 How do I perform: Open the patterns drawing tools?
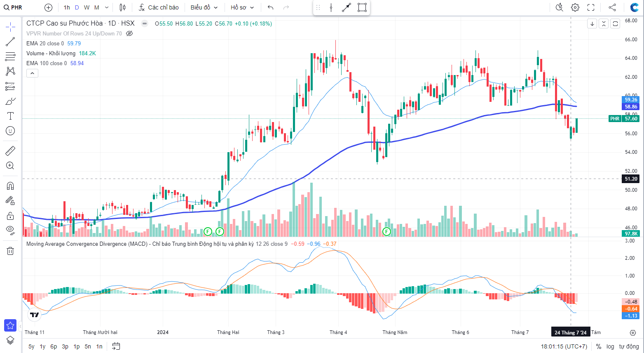click(x=10, y=71)
